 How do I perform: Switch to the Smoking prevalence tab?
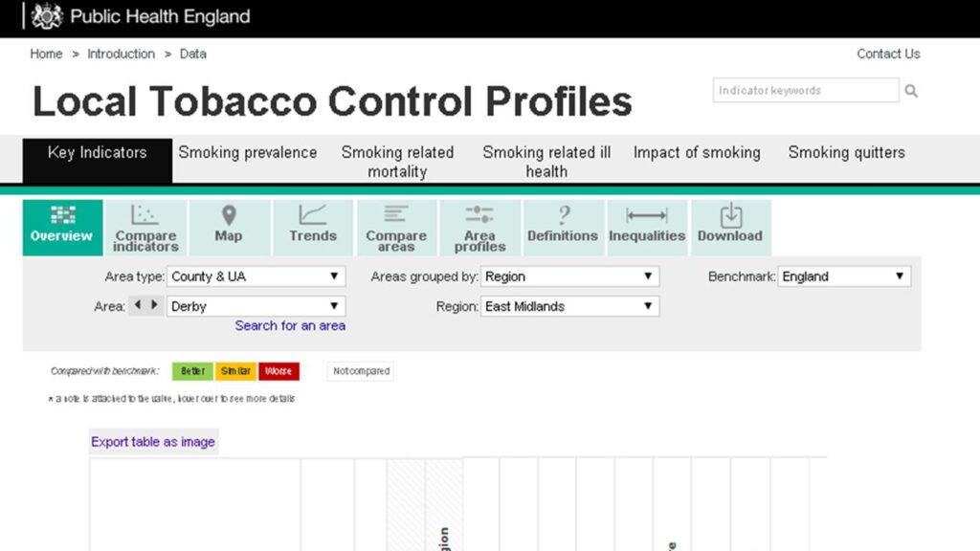(248, 152)
